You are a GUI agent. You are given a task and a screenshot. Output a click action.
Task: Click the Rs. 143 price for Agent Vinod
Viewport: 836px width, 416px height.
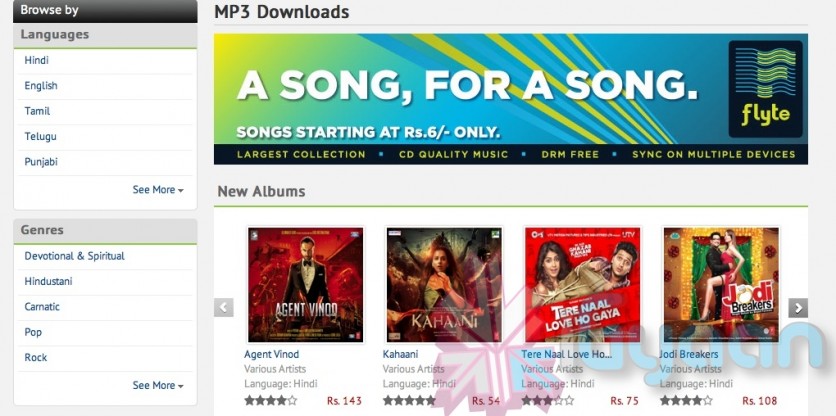pyautogui.click(x=344, y=401)
